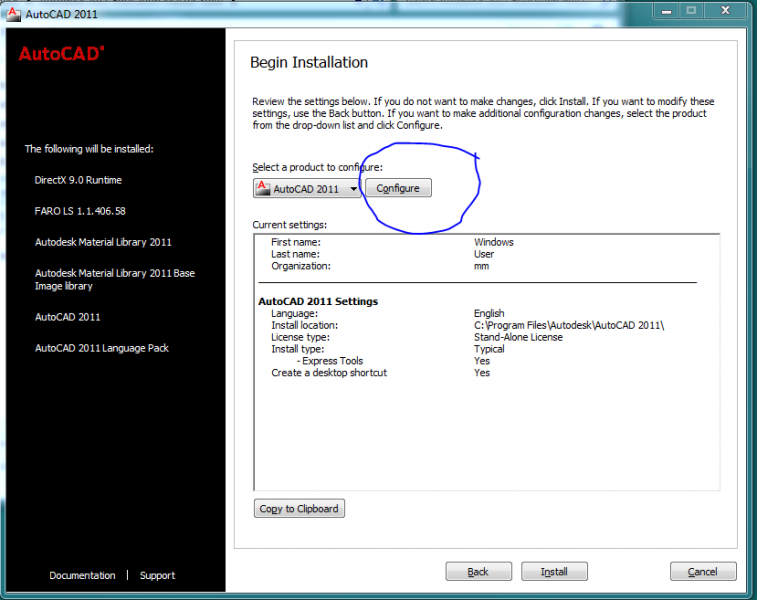
Task: Open the Documentation link
Action: click(82, 575)
